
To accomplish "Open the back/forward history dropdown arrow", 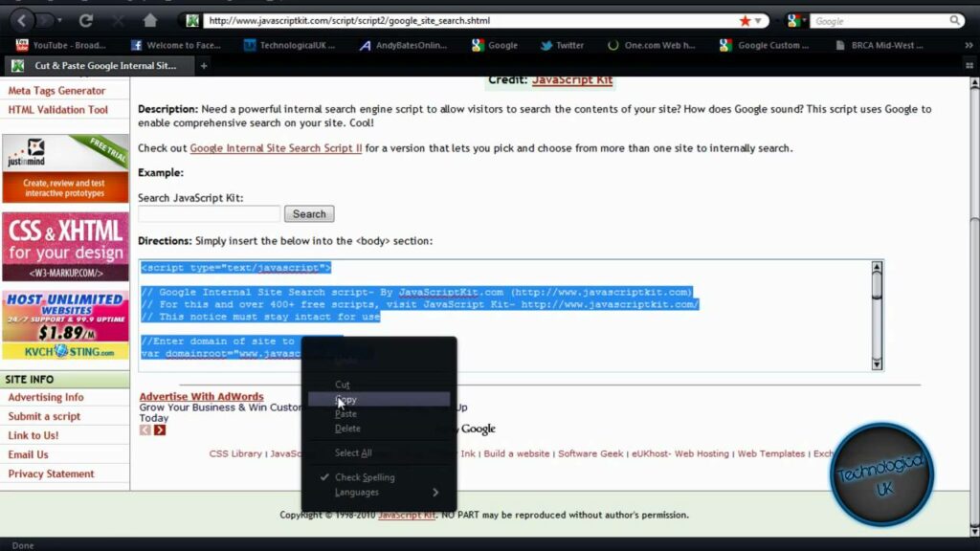I will [x=59, y=21].
